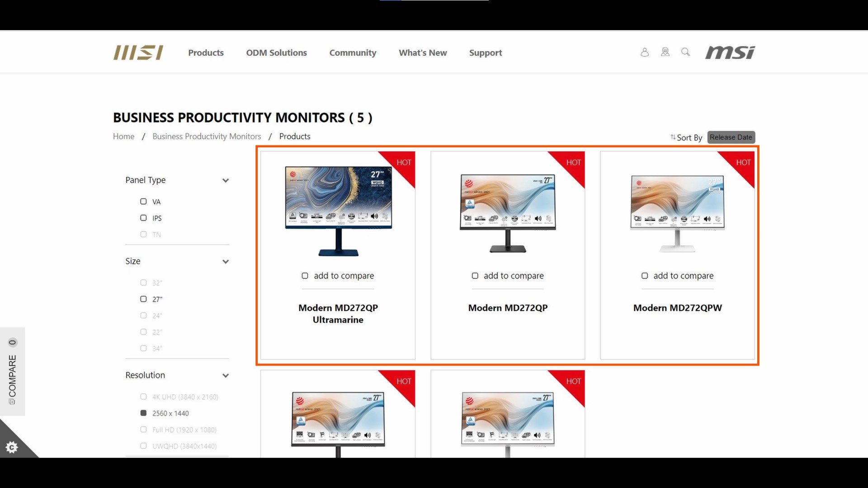Tick the 4K UHD (3840 x 2160) checkbox

pyautogui.click(x=143, y=397)
